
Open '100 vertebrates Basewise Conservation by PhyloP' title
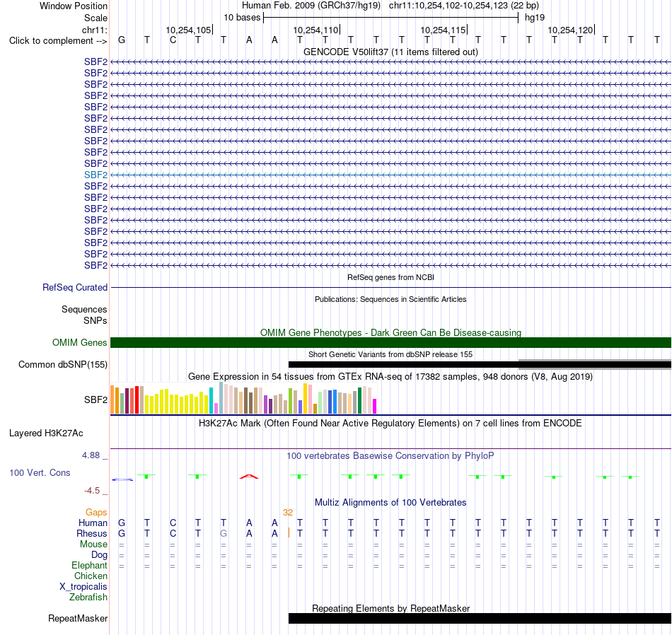[390, 456]
